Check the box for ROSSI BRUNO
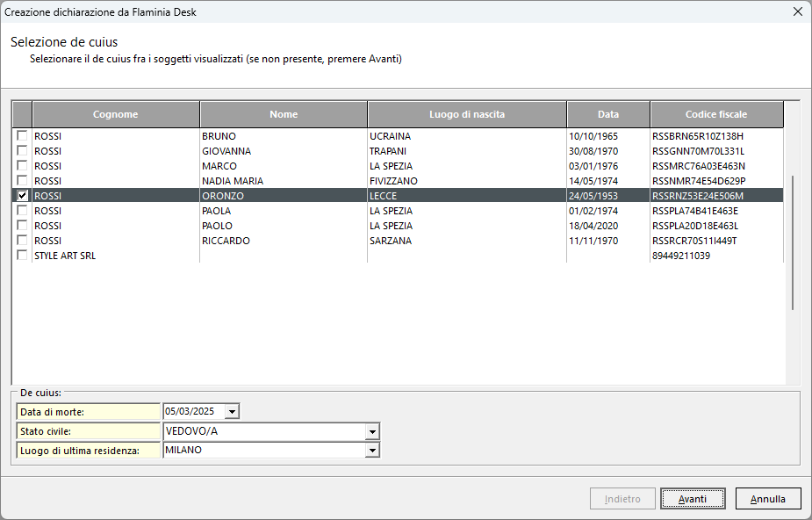This screenshot has height=520, width=812. point(22,136)
